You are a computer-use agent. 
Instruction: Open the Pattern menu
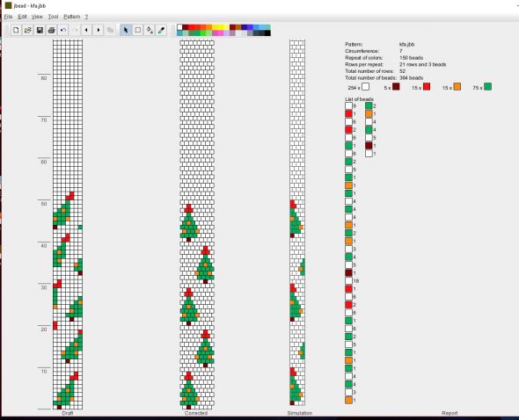click(72, 17)
